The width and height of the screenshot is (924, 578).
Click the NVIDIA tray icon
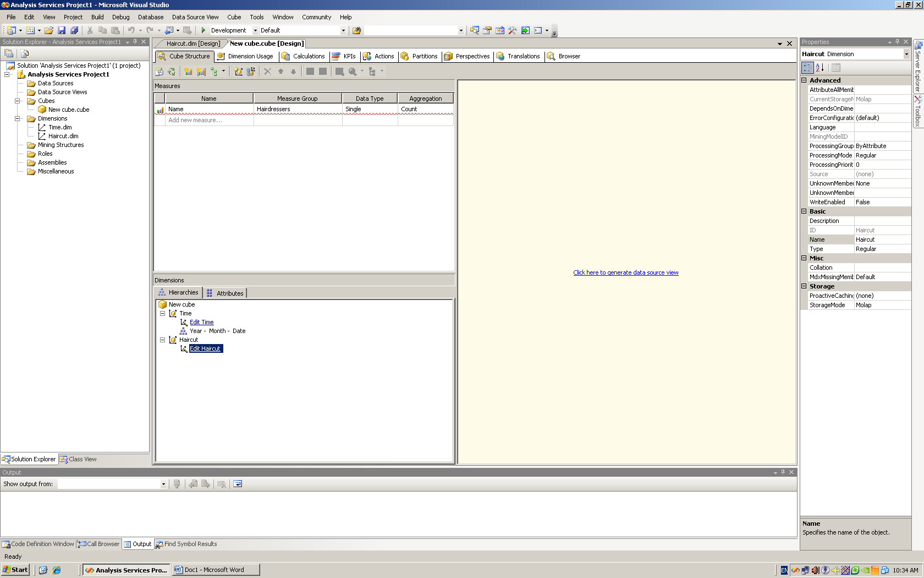point(865,570)
